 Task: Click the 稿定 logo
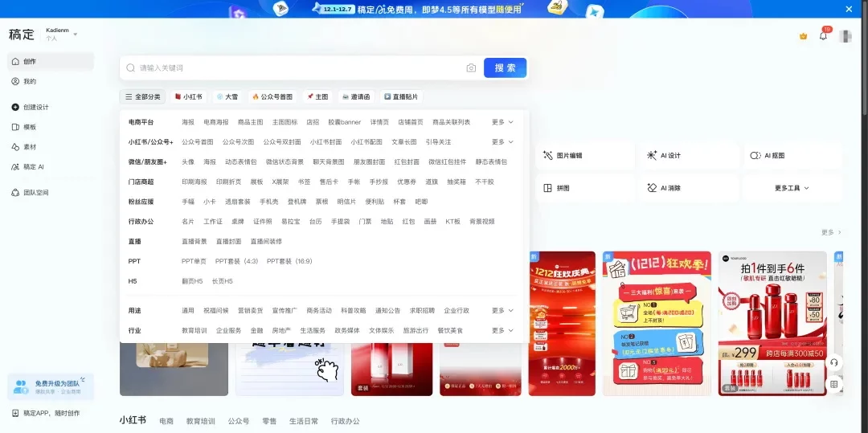tap(22, 35)
